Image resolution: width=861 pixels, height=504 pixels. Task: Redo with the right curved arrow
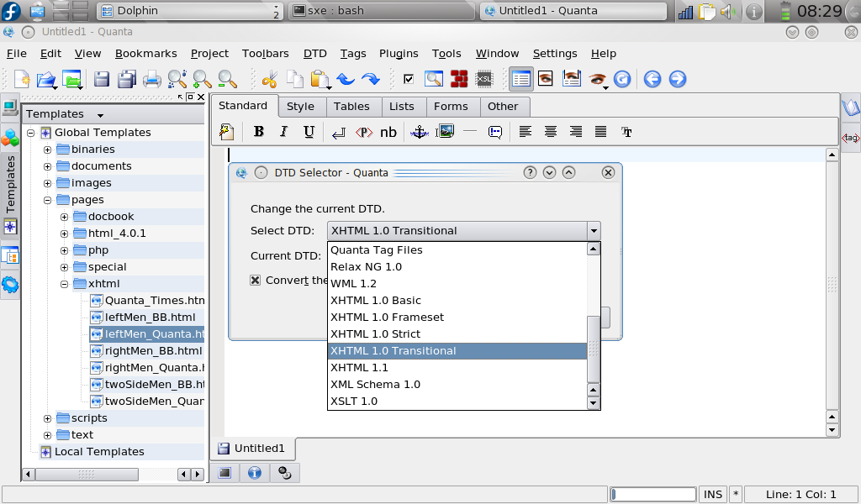point(371,80)
